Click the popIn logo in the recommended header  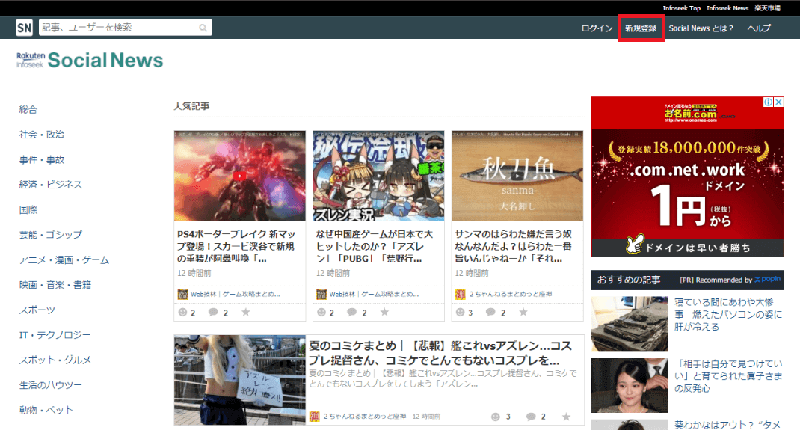(767, 279)
